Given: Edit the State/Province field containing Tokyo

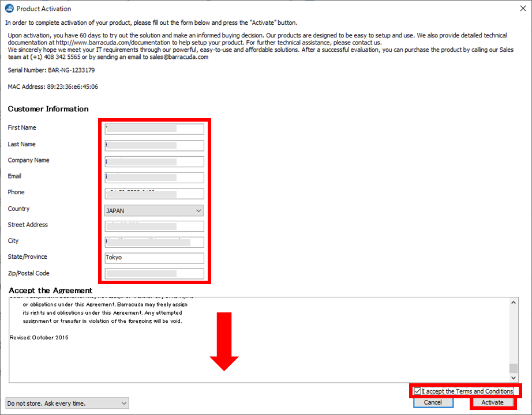Looking at the screenshot, I should [155, 258].
